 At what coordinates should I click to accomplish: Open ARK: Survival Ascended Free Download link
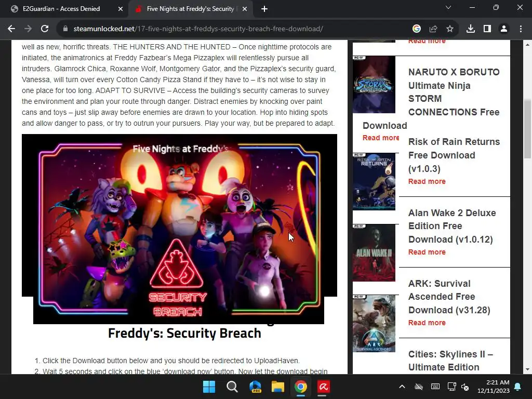coord(449,297)
